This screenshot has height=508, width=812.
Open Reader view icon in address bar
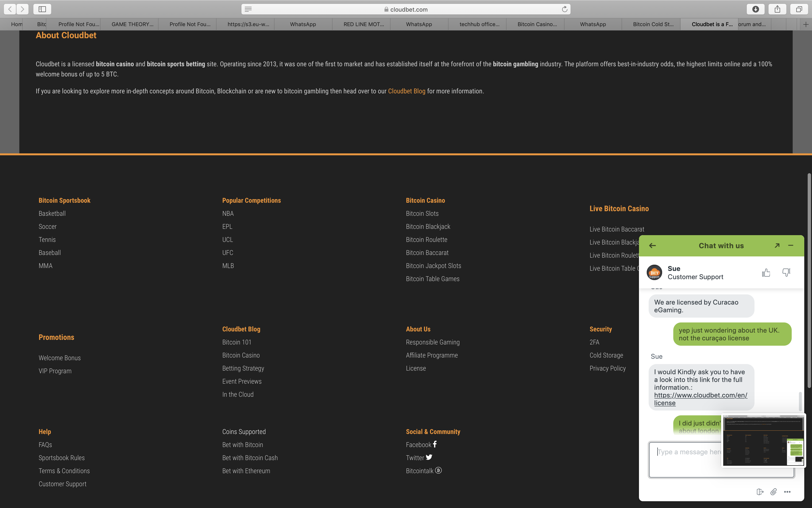248,9
